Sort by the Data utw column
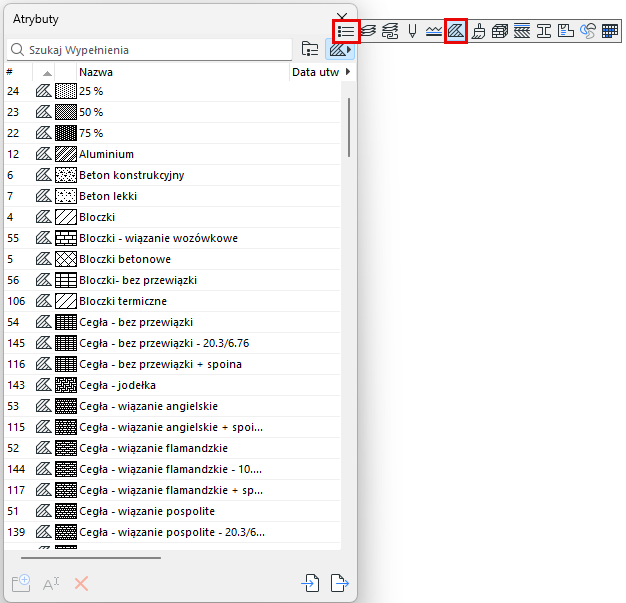626x603 pixels. (x=315, y=72)
